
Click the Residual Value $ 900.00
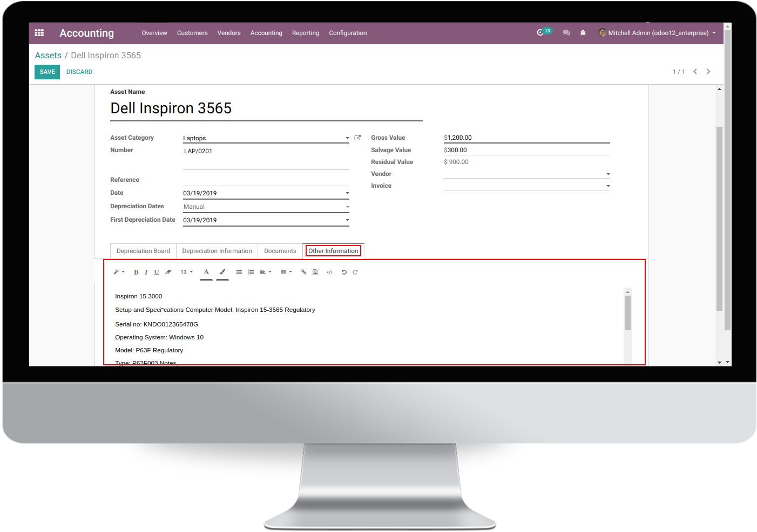[456, 162]
